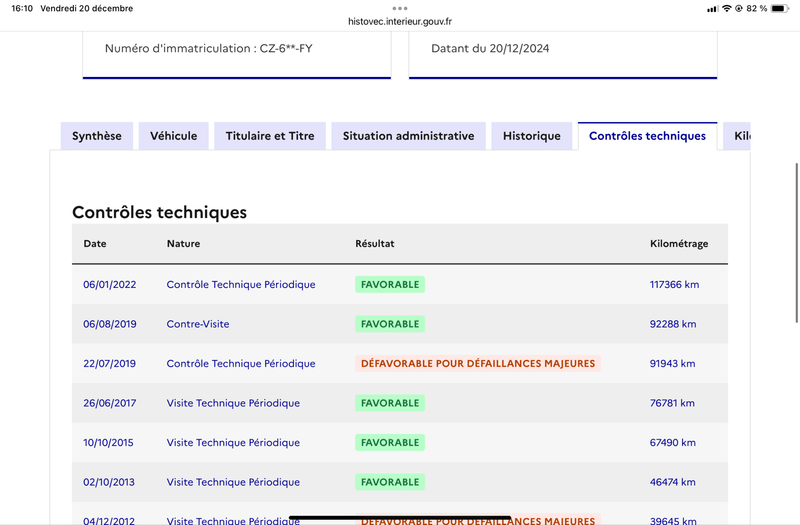The height and width of the screenshot is (525, 800).
Task: Select the Situation administrative tab
Action: pyautogui.click(x=408, y=136)
